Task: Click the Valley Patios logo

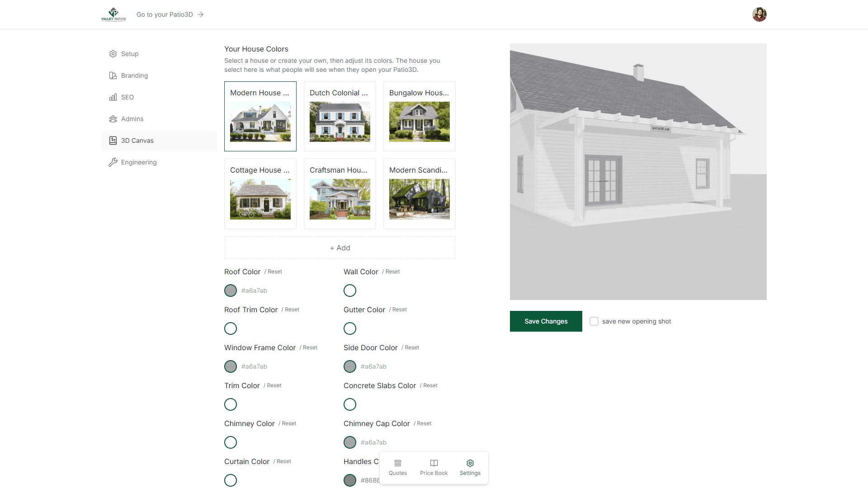Action: click(x=113, y=14)
